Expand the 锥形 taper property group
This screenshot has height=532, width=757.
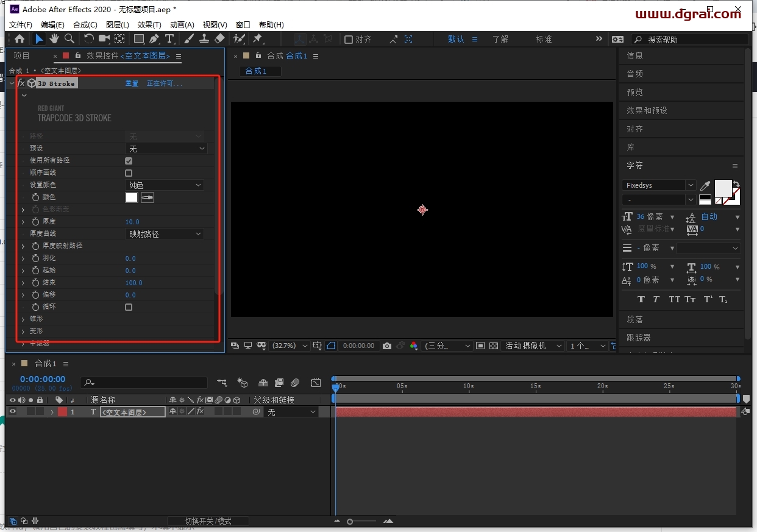point(23,319)
